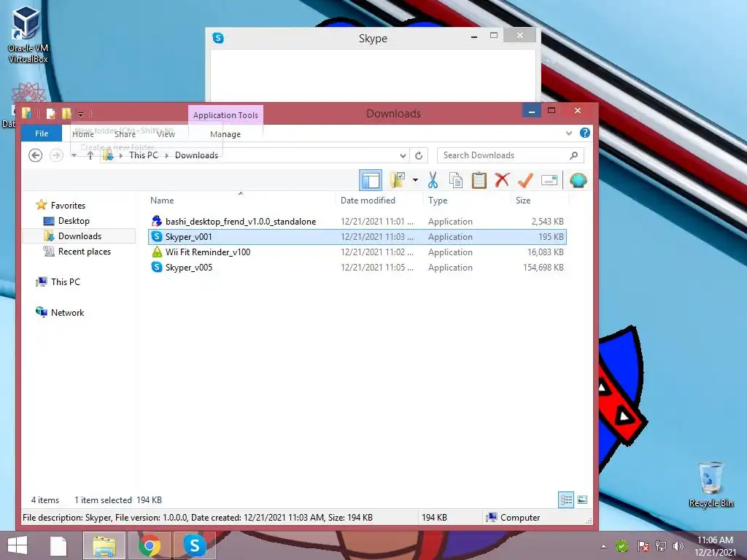The height and width of the screenshot is (560, 747).
Task: Open the recent locations dropdown arrow
Action: click(x=74, y=155)
